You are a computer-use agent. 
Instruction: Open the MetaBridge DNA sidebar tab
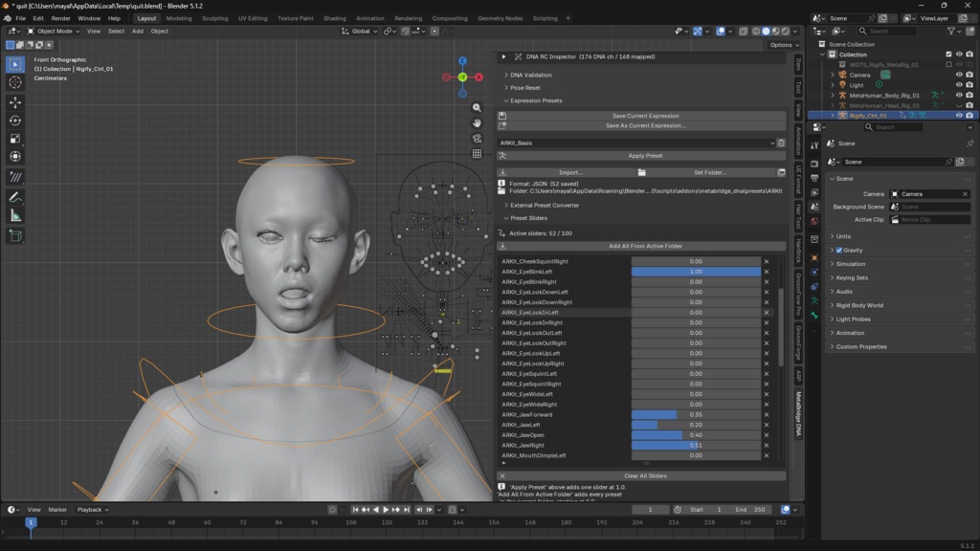pos(799,414)
